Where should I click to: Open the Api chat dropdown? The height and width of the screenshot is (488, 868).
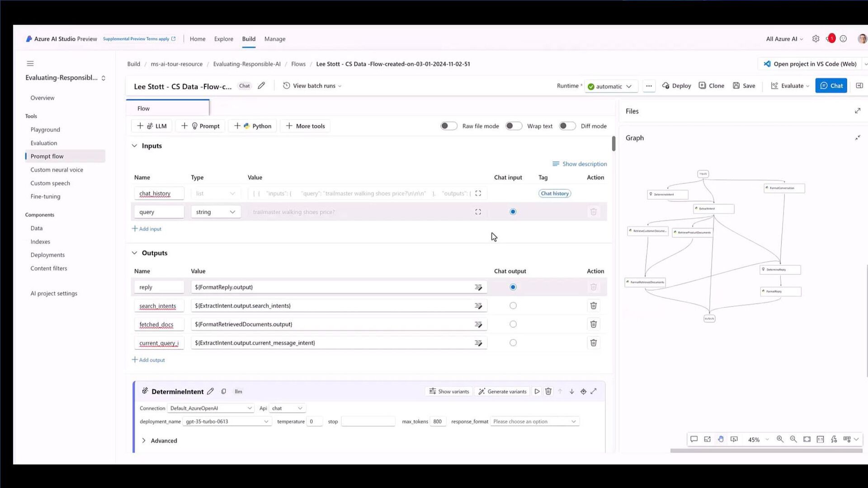coord(287,408)
